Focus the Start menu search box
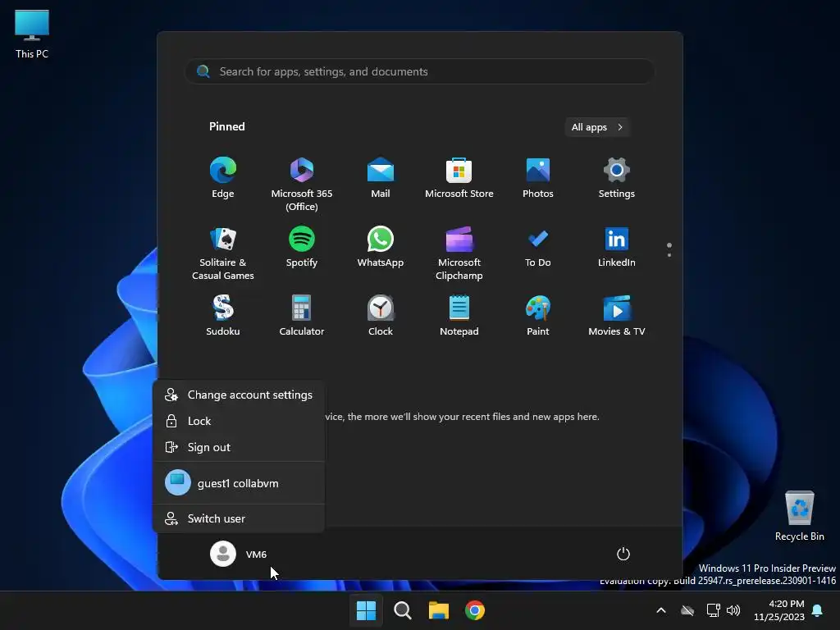This screenshot has width=840, height=630. [419, 71]
